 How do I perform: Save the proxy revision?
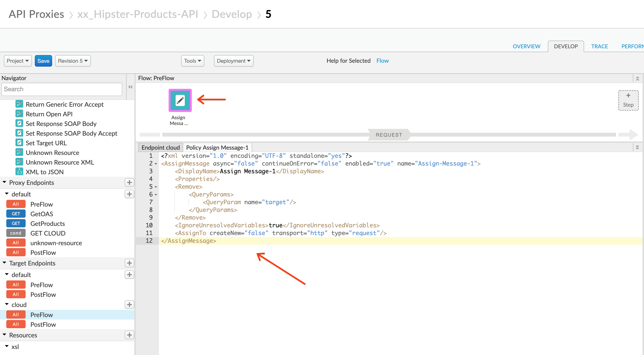43,61
